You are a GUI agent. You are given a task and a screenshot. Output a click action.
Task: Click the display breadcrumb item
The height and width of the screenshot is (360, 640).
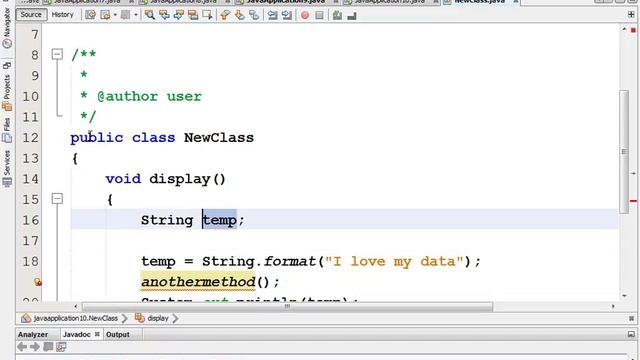[152, 318]
